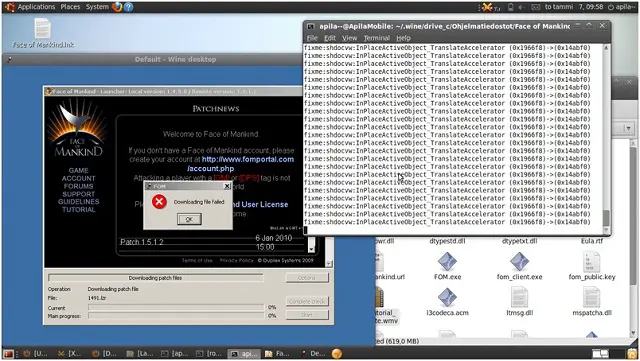Expand the file manager dropdown arrow
640x361 pixels.
click(x=628, y=129)
